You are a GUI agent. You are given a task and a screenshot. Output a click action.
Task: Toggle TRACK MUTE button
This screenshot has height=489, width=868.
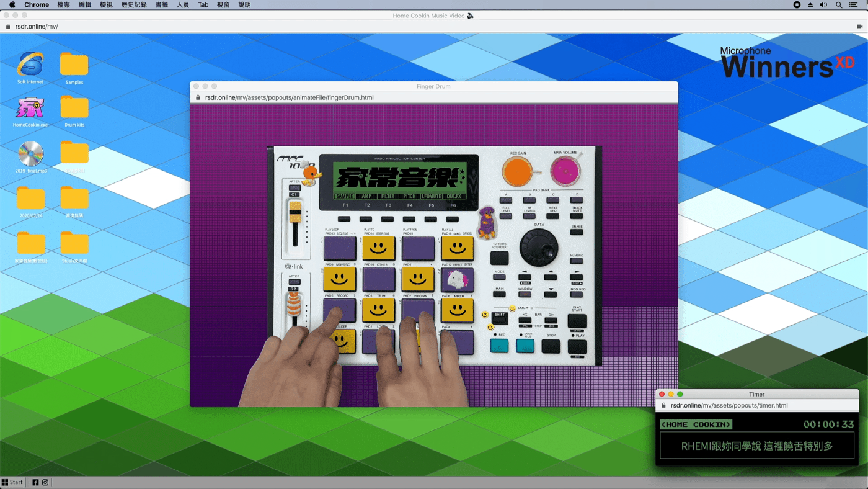577,217
